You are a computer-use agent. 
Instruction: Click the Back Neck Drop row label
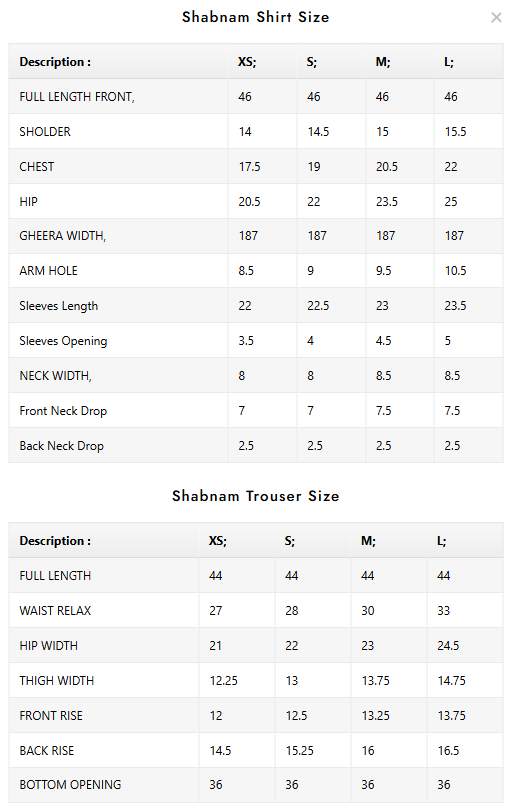61,446
